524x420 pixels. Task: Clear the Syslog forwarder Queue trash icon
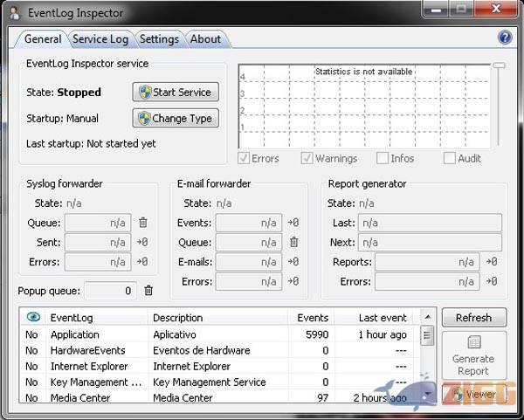[x=143, y=222]
